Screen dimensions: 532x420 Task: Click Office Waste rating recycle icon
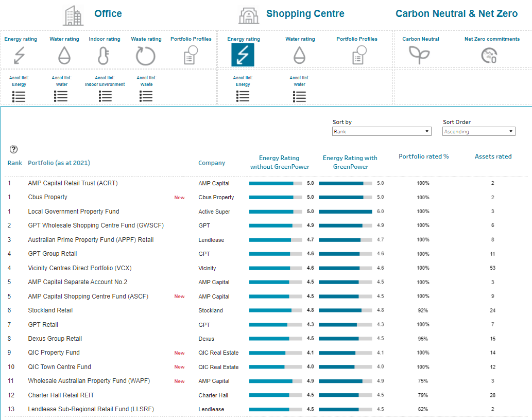pyautogui.click(x=145, y=55)
